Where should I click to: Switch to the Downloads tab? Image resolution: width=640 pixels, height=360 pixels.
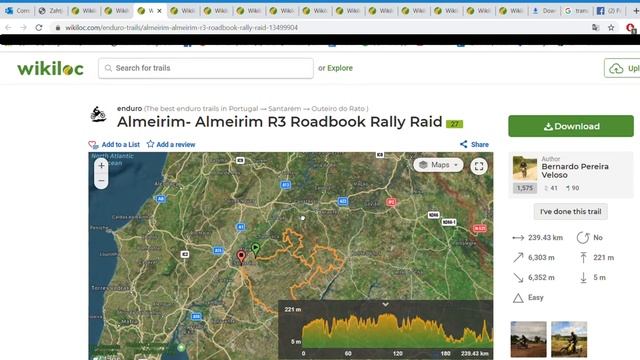tap(543, 11)
